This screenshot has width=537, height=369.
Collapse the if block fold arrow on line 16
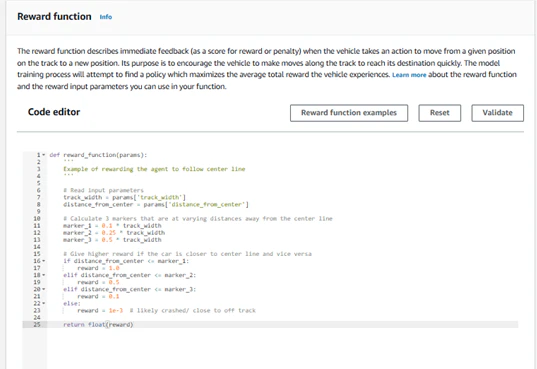click(x=43, y=261)
